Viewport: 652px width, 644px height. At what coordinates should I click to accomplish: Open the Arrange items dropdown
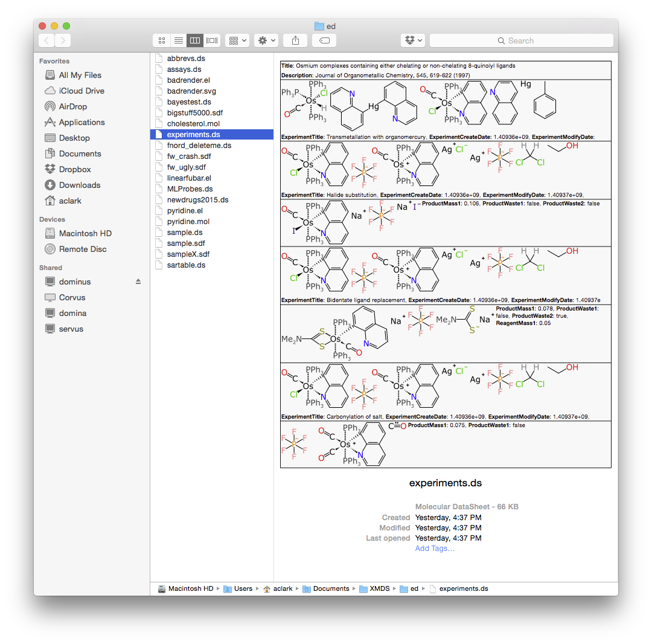(237, 40)
